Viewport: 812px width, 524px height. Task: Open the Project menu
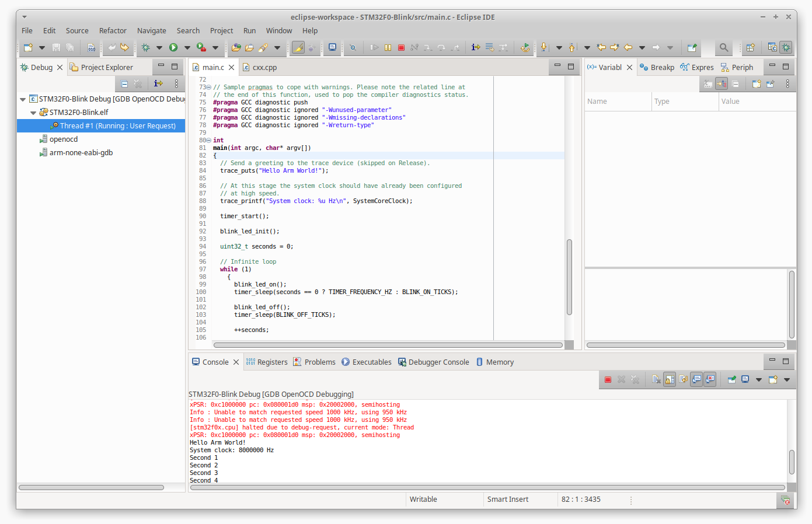(x=221, y=30)
